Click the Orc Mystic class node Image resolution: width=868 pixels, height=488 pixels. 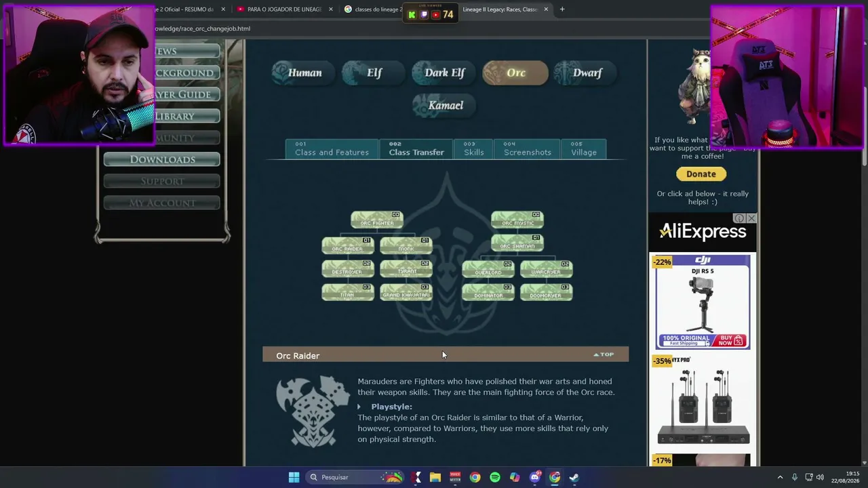pyautogui.click(x=517, y=220)
